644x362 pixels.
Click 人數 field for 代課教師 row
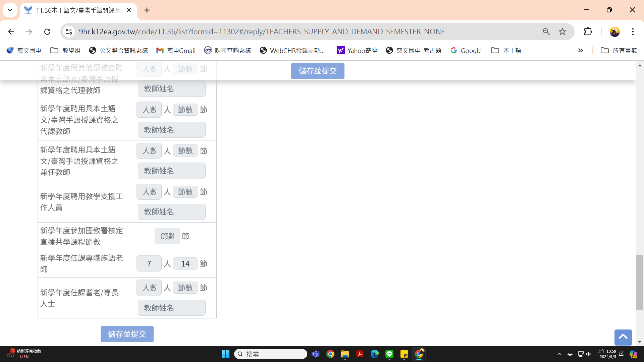(149, 110)
